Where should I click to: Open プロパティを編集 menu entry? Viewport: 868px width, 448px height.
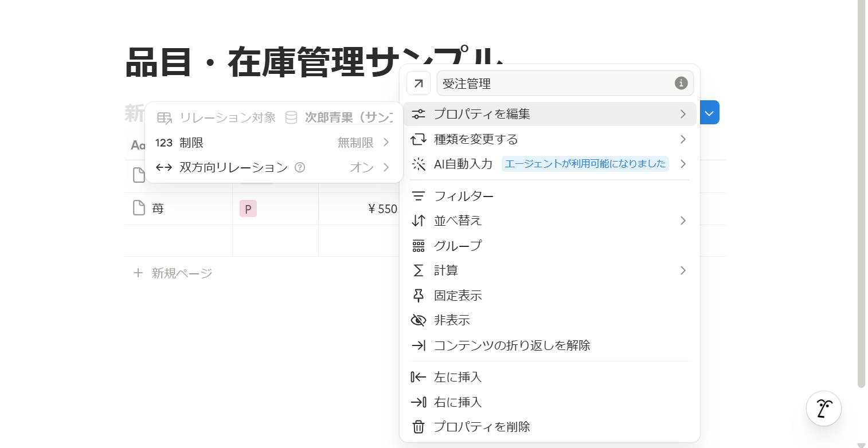click(550, 114)
